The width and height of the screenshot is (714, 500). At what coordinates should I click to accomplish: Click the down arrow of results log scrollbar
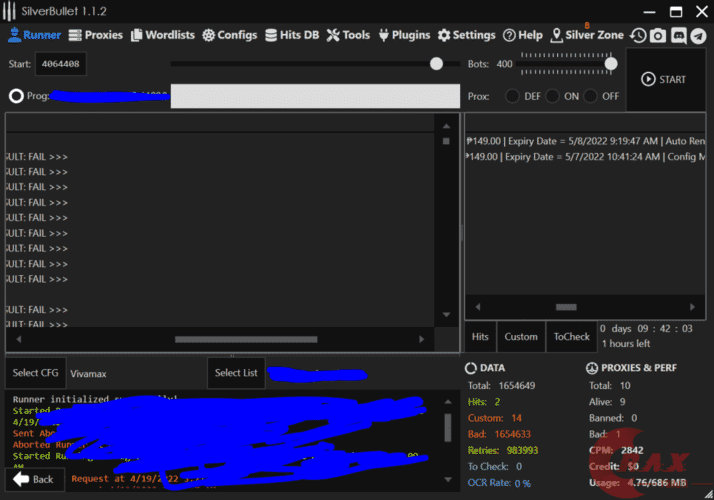(446, 315)
